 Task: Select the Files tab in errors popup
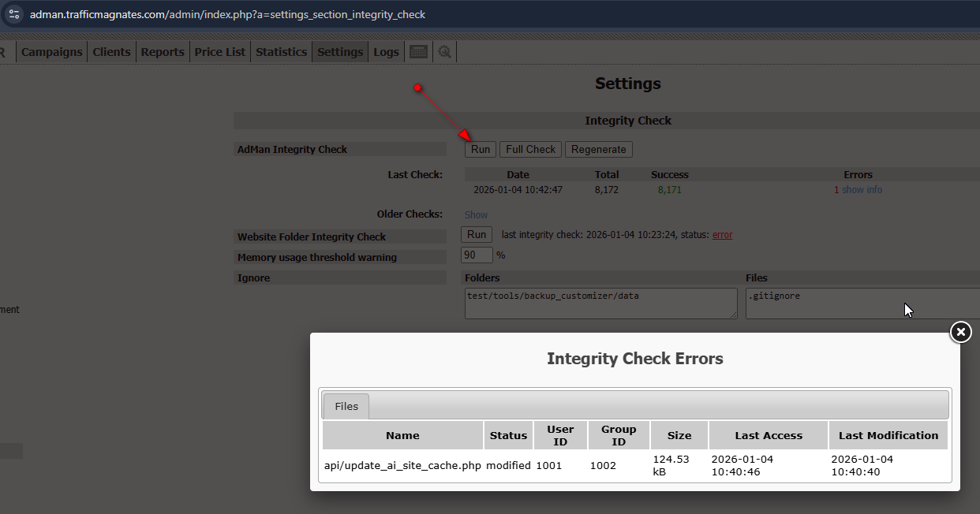[x=346, y=407]
